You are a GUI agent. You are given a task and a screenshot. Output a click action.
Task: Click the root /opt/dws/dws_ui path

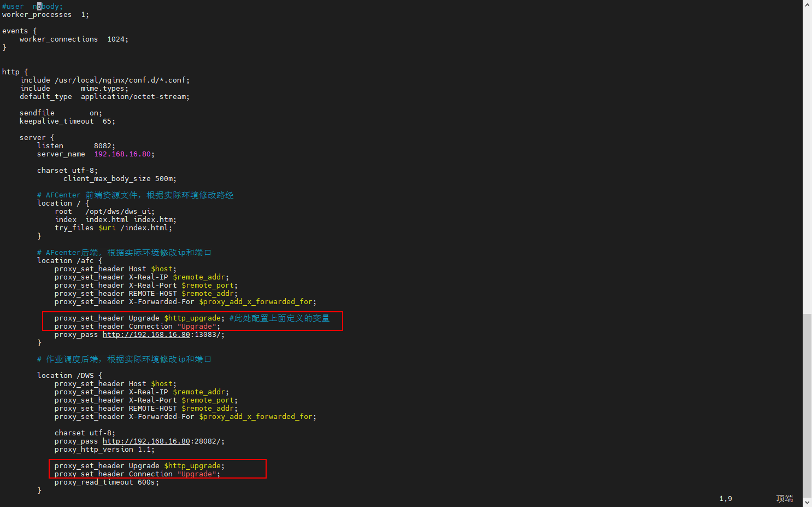(120, 212)
